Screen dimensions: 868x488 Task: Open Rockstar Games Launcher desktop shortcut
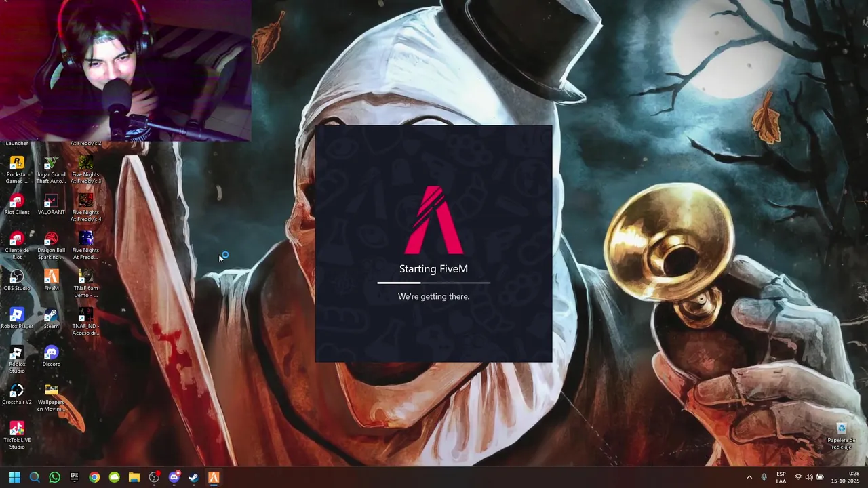pos(17,170)
